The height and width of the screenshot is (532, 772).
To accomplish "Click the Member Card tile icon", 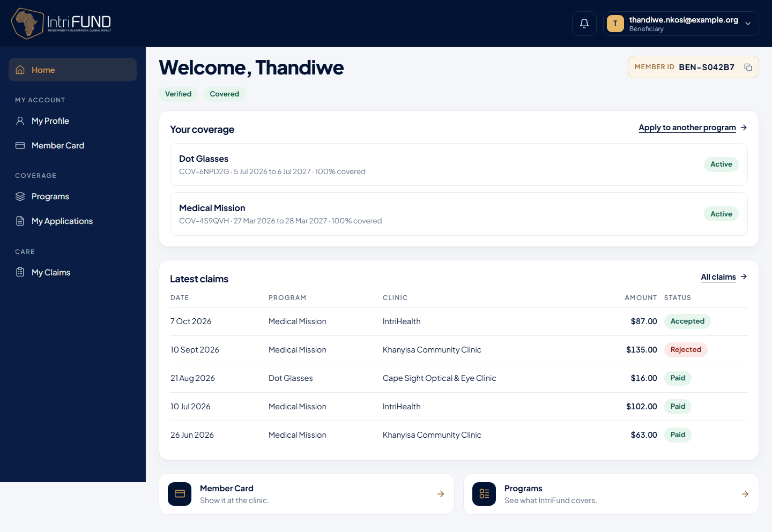I will click(180, 494).
